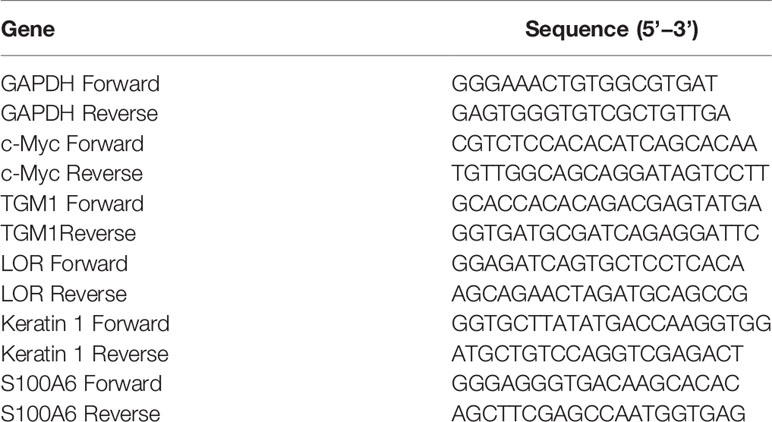Click the S100A6 Forward gene cell
The height and width of the screenshot is (422, 772).
[x=81, y=384]
